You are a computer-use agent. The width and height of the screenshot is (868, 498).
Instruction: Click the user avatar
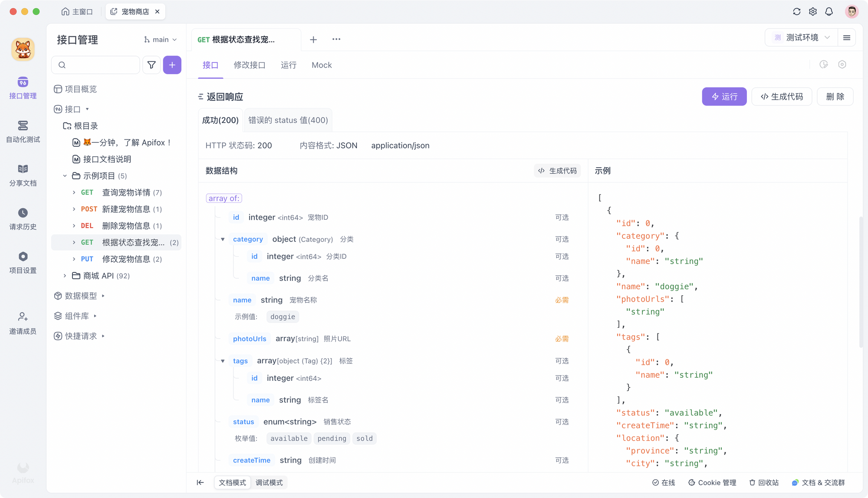tap(852, 12)
